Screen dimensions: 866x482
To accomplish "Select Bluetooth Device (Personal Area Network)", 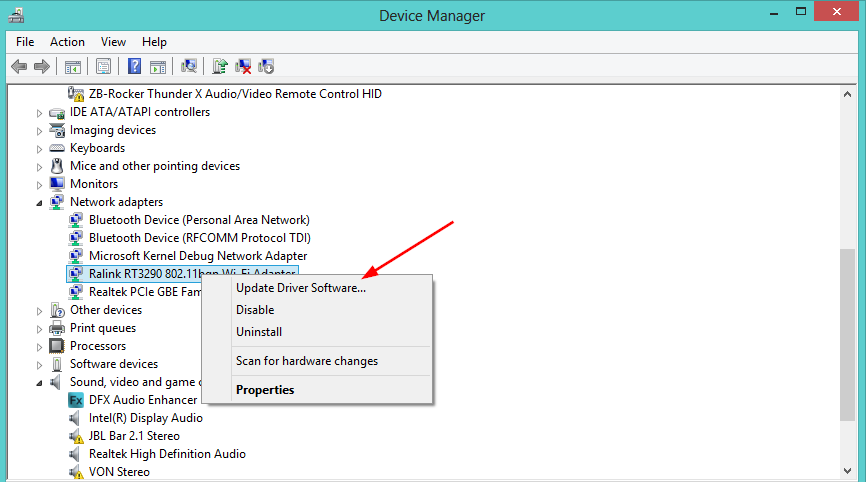I will (199, 220).
